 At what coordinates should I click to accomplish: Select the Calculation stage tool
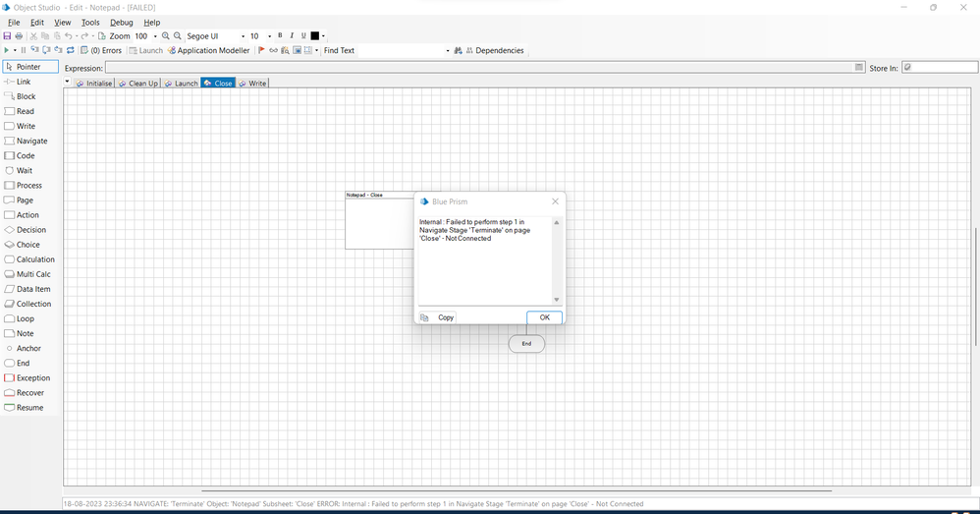tap(29, 259)
